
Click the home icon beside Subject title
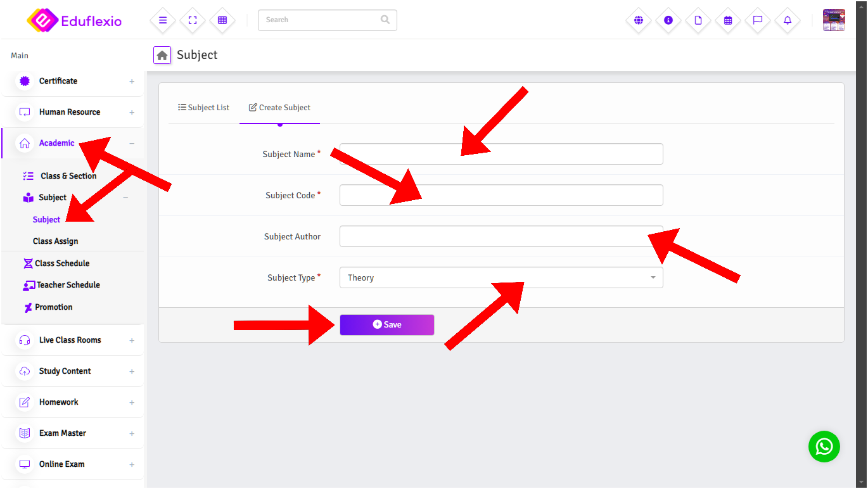click(x=162, y=55)
